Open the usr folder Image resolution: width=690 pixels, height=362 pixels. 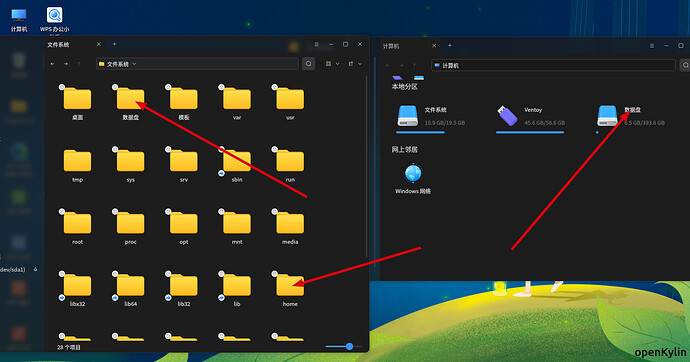[290, 99]
